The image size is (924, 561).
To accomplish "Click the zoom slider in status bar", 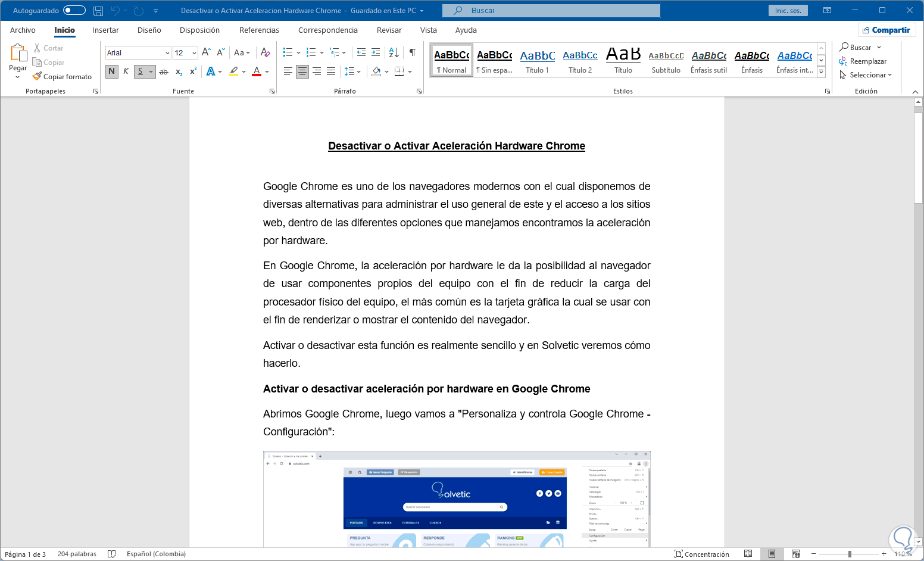I will (x=850, y=554).
